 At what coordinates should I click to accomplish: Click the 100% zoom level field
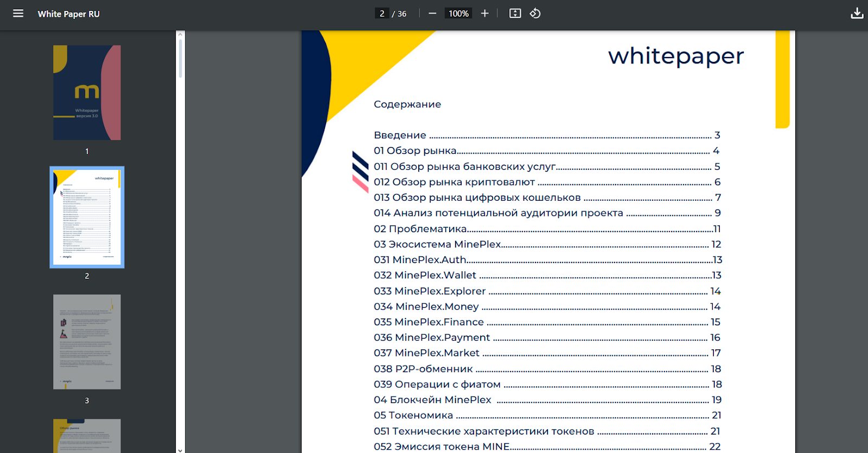click(x=458, y=14)
